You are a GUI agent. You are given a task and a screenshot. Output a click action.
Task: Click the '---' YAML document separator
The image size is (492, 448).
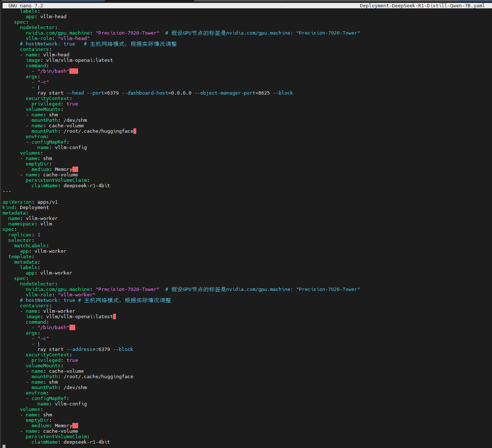click(x=7, y=191)
